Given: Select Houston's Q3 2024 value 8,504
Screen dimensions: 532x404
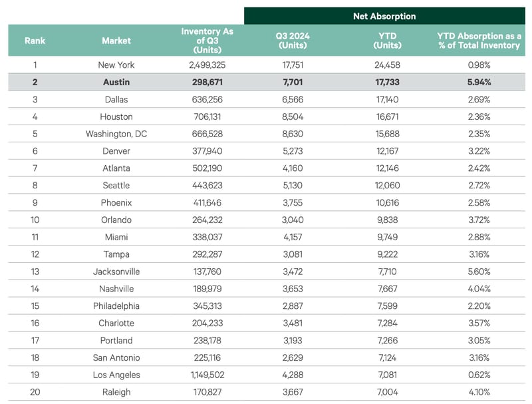Looking at the screenshot, I should pos(293,116).
